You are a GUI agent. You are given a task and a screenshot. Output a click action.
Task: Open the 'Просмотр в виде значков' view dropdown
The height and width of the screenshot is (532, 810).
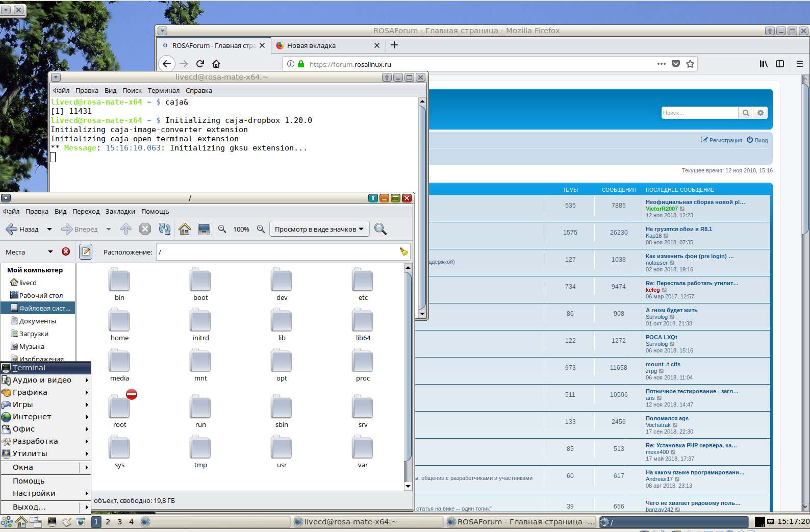(x=319, y=229)
